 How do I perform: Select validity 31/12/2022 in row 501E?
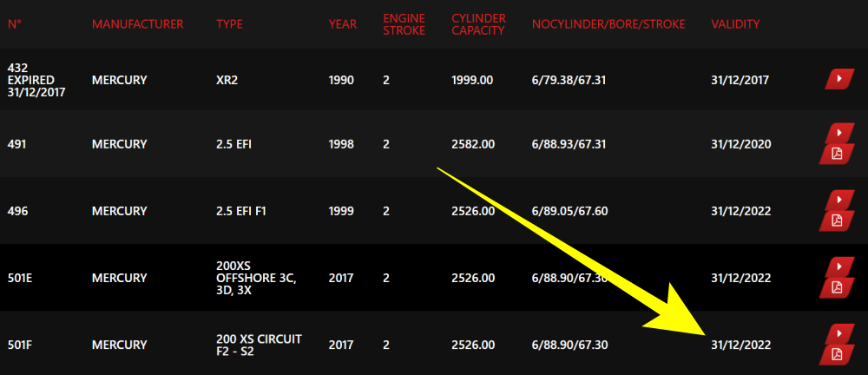click(740, 278)
